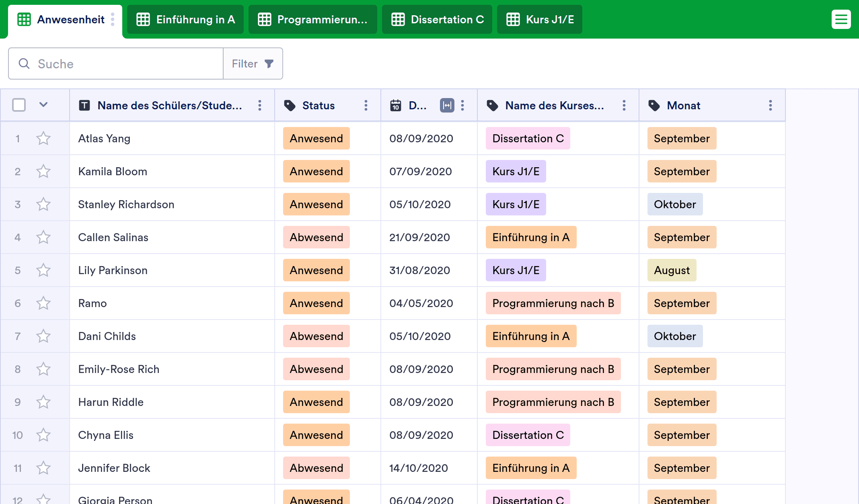Screen dimensions: 859x504
Task: Star the Harun Riddle row
Action: pyautogui.click(x=43, y=402)
